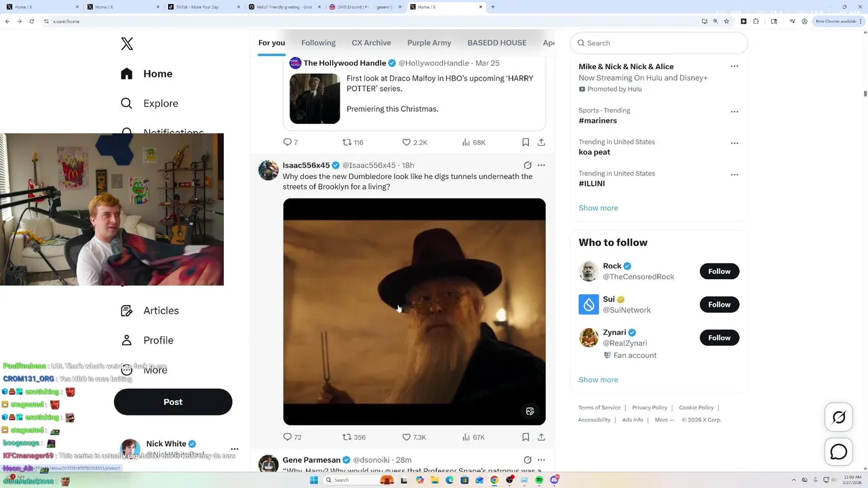The width and height of the screenshot is (868, 488).
Task: Share the Isaac556x45 post
Action: (541, 437)
